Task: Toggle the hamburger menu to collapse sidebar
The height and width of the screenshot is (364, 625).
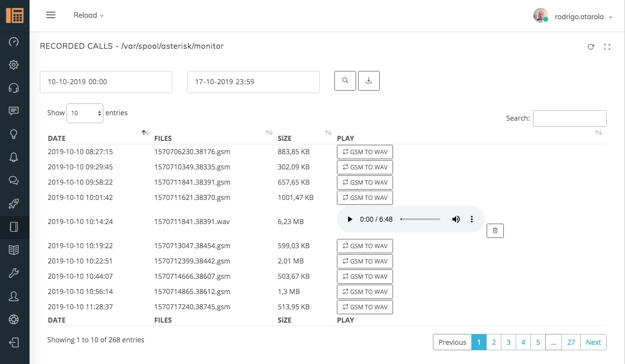Action: (x=51, y=15)
